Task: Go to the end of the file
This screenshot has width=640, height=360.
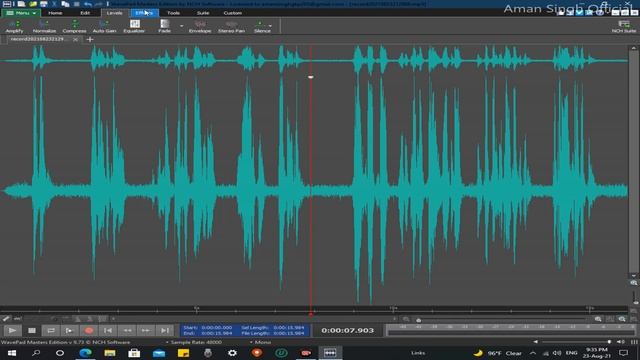Action: pyautogui.click(x=165, y=330)
